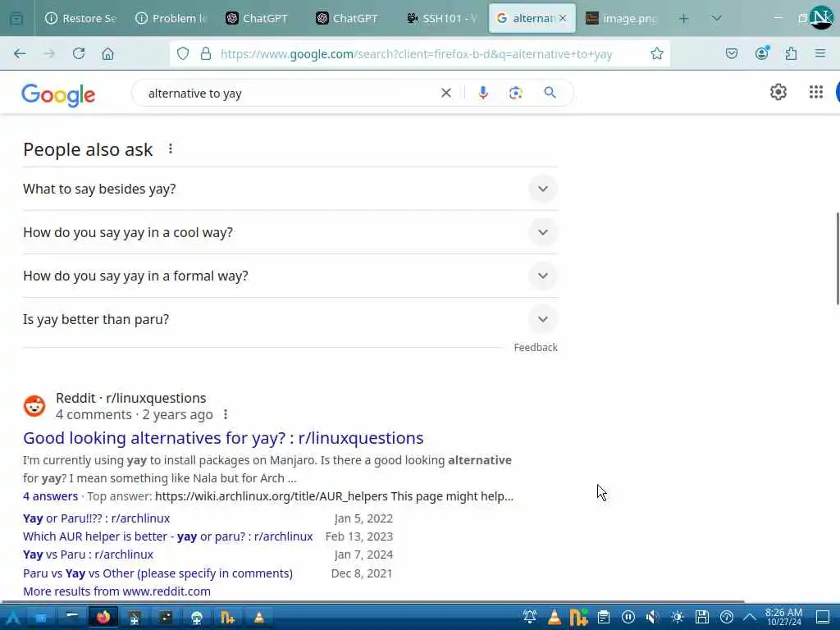Open 'Paru vs Yay vs Other' link

158,573
